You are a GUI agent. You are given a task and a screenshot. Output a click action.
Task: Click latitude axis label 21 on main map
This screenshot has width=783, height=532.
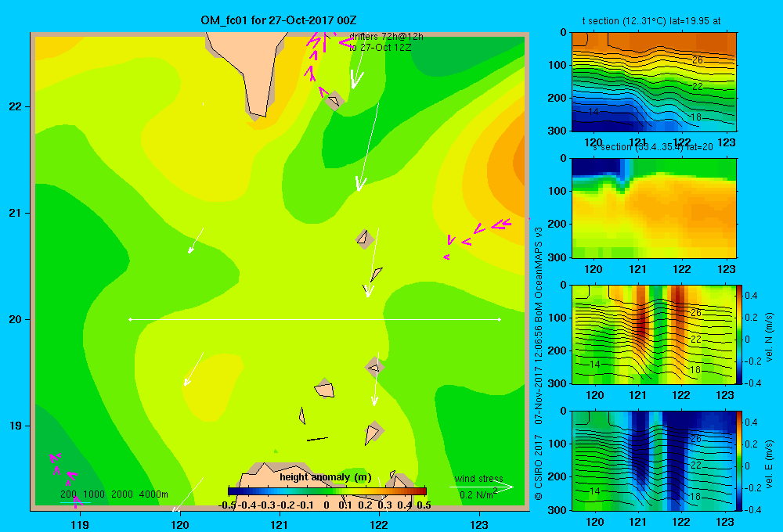click(16, 213)
